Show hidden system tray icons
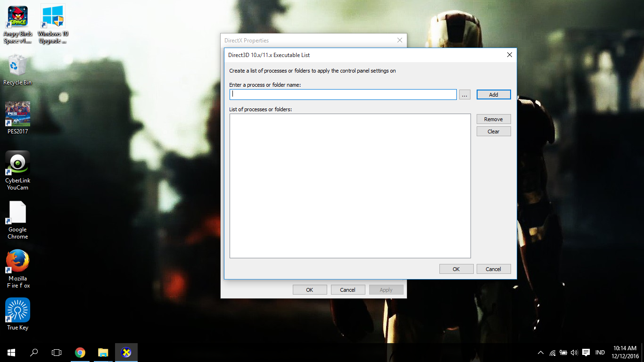 click(540, 353)
